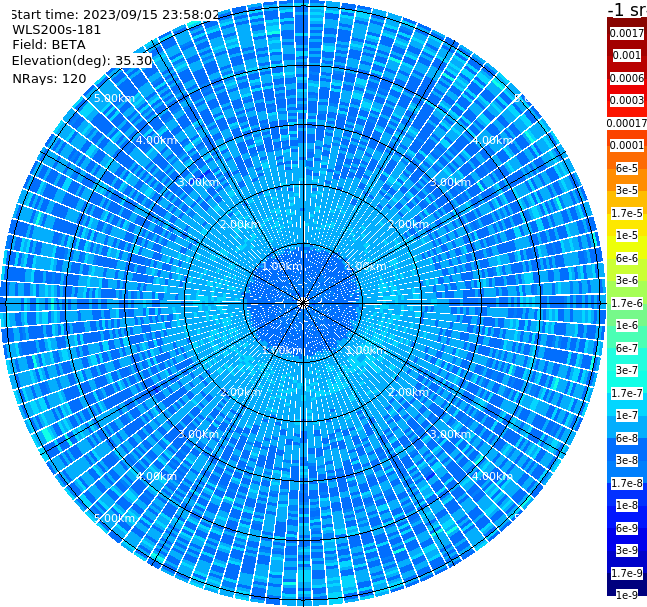Click the 6e-8 colorbar value

click(x=627, y=438)
